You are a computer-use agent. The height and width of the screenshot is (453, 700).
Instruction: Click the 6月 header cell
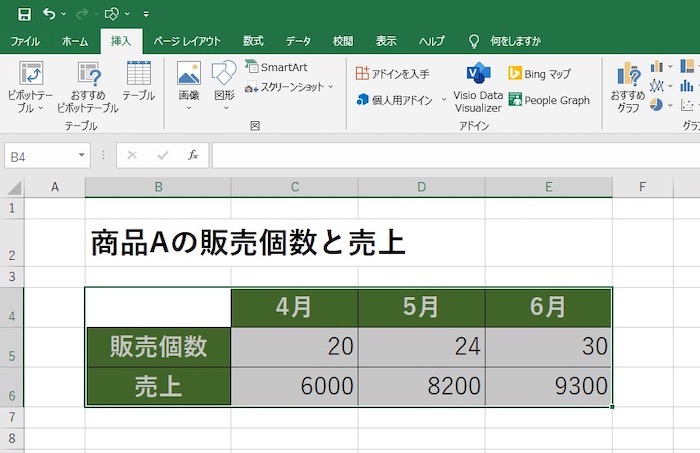pyautogui.click(x=549, y=308)
